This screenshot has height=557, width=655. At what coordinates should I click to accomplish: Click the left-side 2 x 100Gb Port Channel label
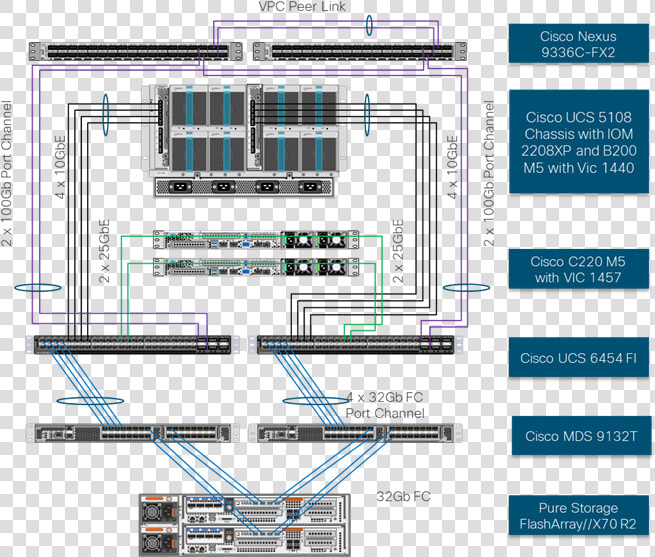7,173
